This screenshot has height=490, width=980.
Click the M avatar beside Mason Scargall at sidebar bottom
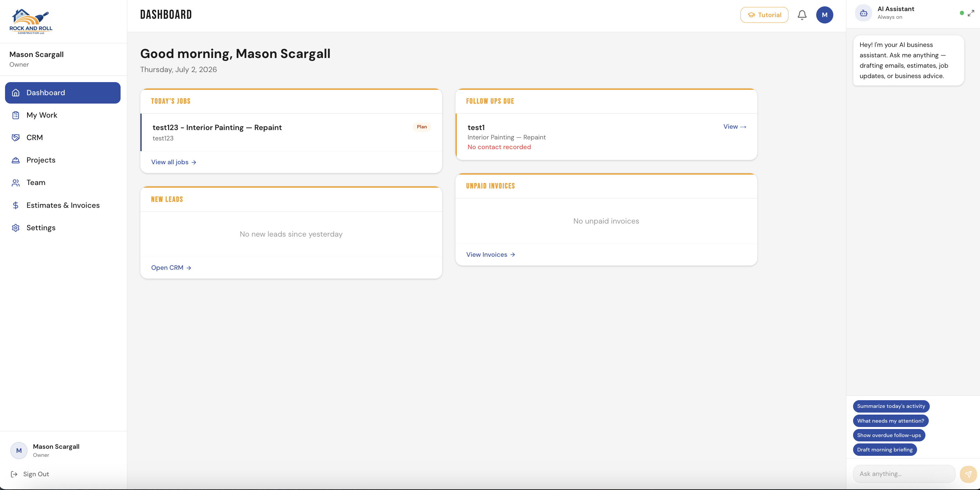pyautogui.click(x=19, y=450)
